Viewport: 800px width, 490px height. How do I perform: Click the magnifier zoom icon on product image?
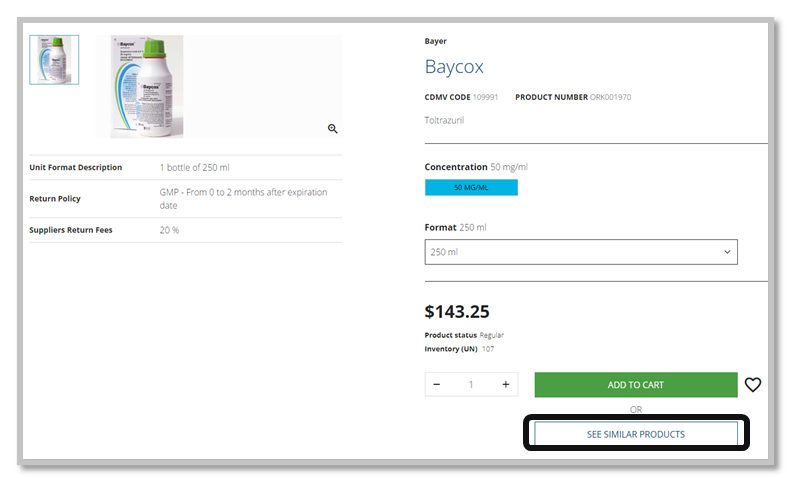333,128
